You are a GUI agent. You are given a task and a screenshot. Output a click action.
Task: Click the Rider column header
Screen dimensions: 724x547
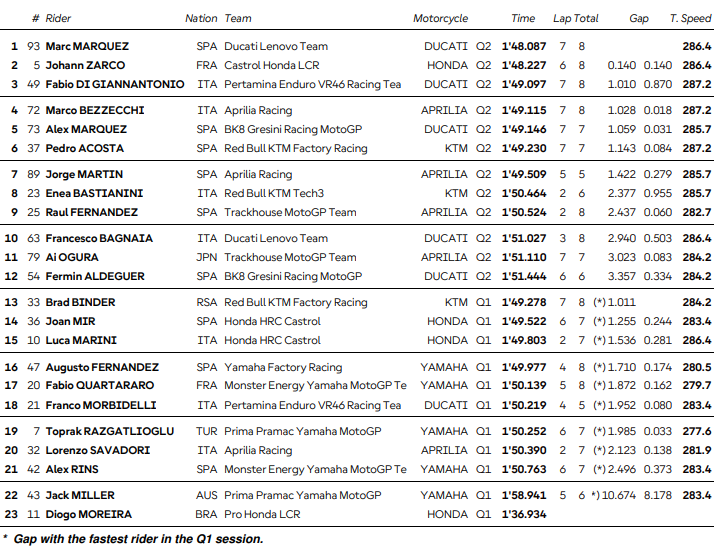tap(58, 18)
